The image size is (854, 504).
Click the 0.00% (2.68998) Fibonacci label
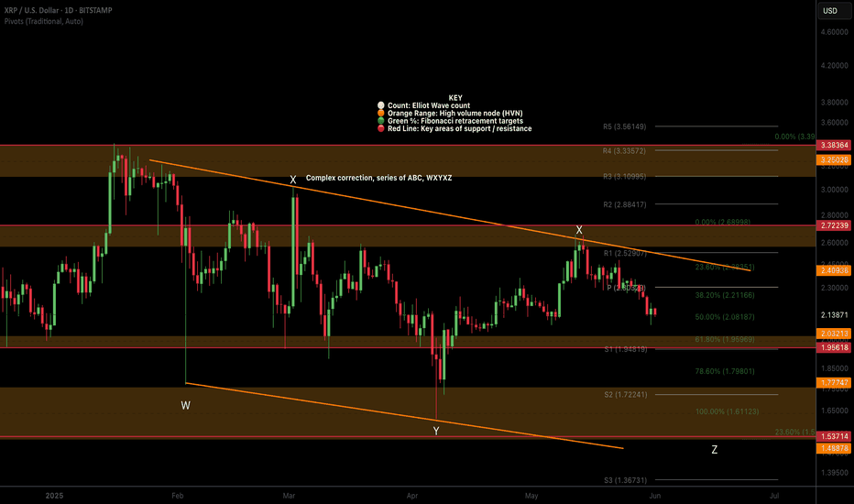722,223
